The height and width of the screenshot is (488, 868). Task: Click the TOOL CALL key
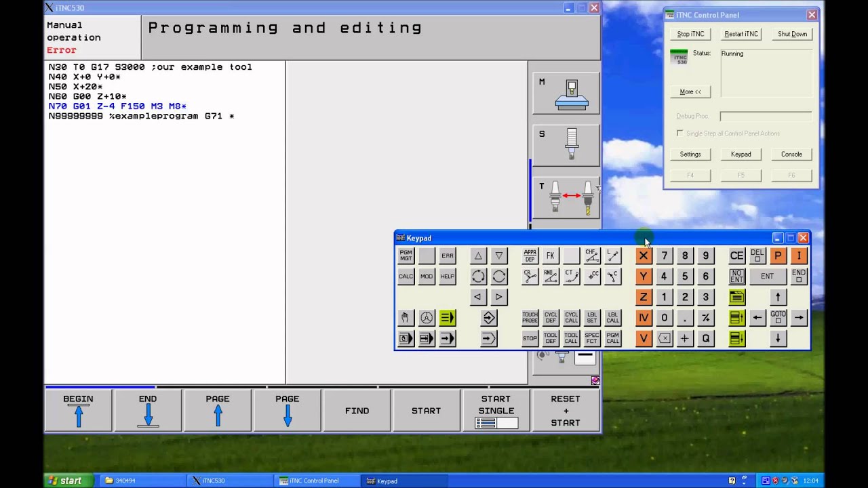click(572, 338)
